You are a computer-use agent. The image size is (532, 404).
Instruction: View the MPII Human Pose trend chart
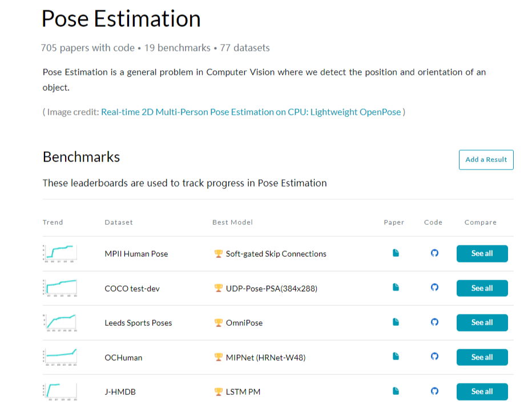60,253
